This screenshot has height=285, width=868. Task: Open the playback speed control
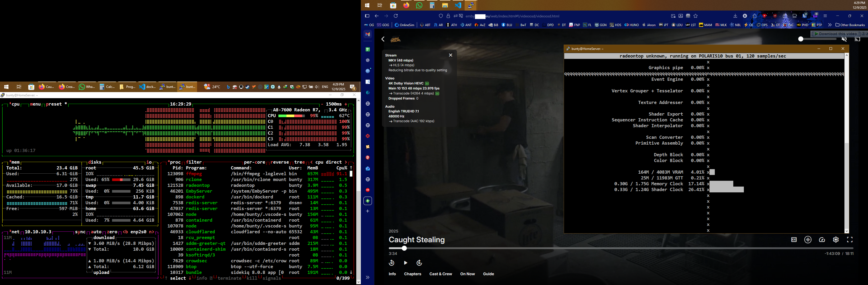pos(822,240)
